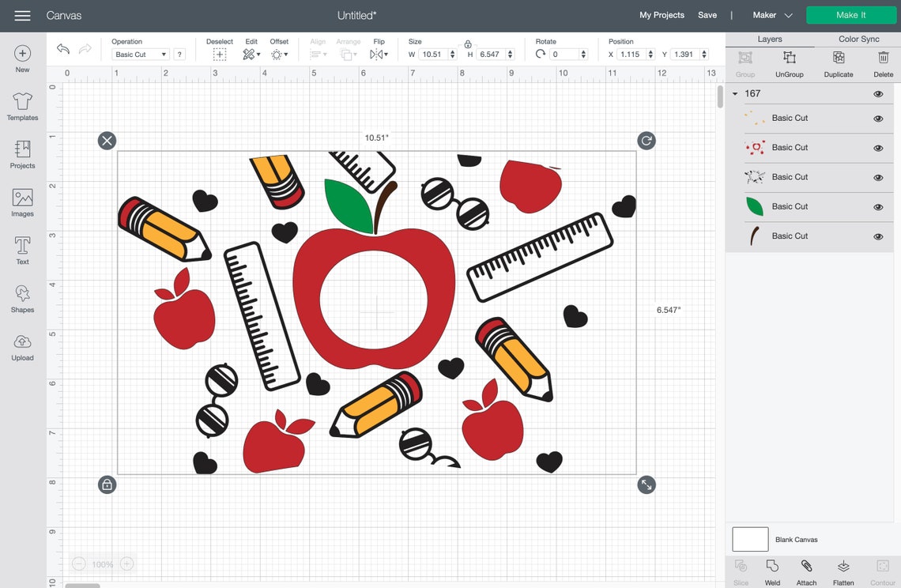Remove selection with the X handle
The width and height of the screenshot is (901, 588).
[x=107, y=141]
